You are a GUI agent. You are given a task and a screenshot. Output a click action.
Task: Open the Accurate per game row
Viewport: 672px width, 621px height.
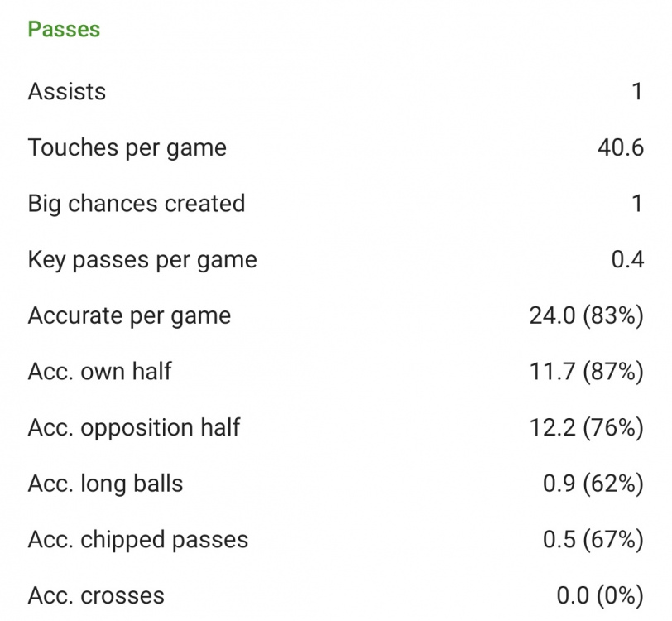336,315
